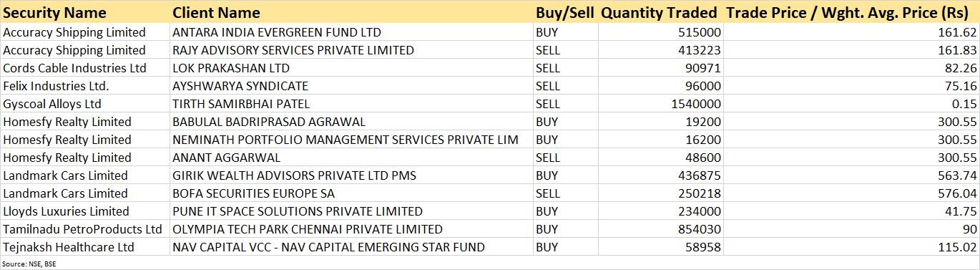Click PUNE IT SPACE SOLUTIONS PRIVATE LIMITED
The height and width of the screenshot is (270, 980).
click(x=298, y=211)
